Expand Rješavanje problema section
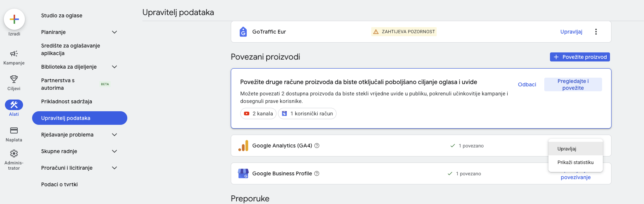This screenshot has height=204, width=644. point(114,135)
